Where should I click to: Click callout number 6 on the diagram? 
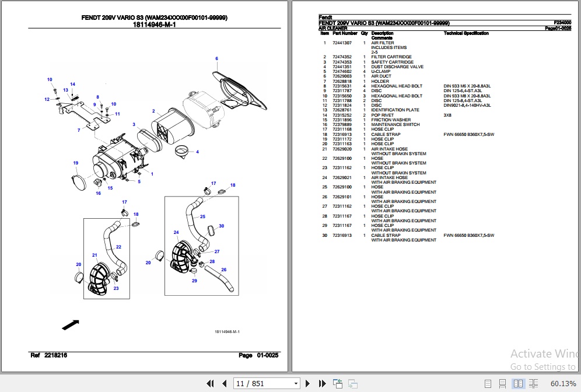click(x=216, y=58)
